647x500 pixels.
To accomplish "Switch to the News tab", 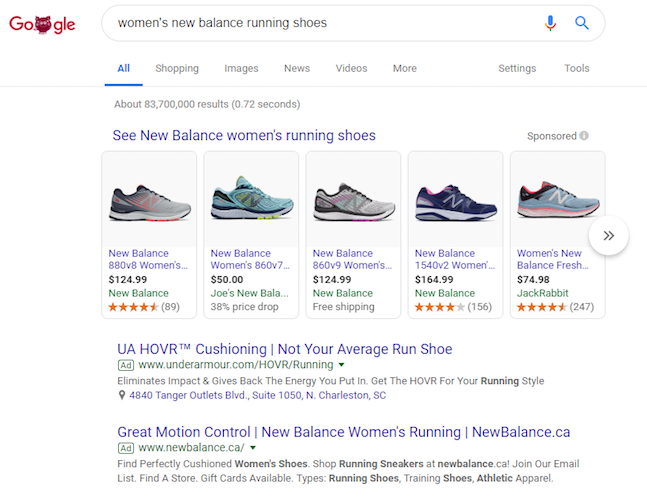I will coord(297,68).
